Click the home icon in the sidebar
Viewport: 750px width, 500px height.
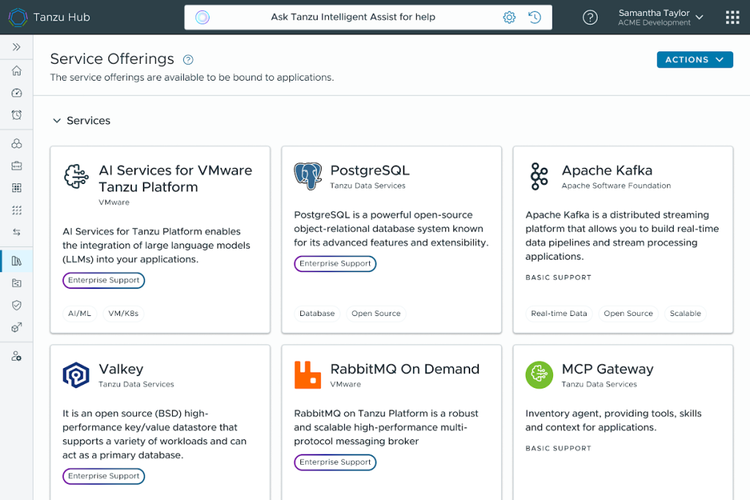click(16, 71)
